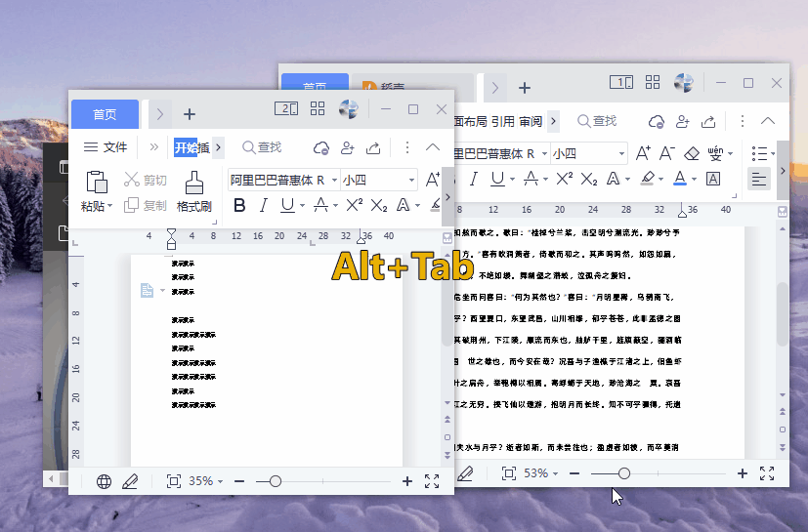Screen dimensions: 808x532
Task: Click the zoom slider handle in the 53% window
Action: 624,473
